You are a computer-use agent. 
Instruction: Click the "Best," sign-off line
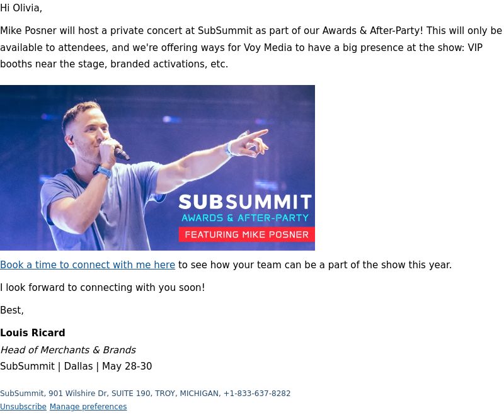click(12, 310)
